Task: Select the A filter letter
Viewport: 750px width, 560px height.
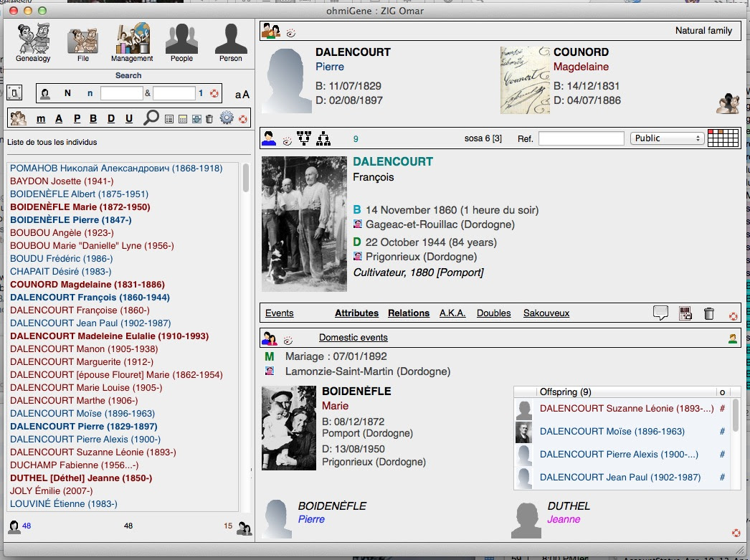Action: pos(59,118)
